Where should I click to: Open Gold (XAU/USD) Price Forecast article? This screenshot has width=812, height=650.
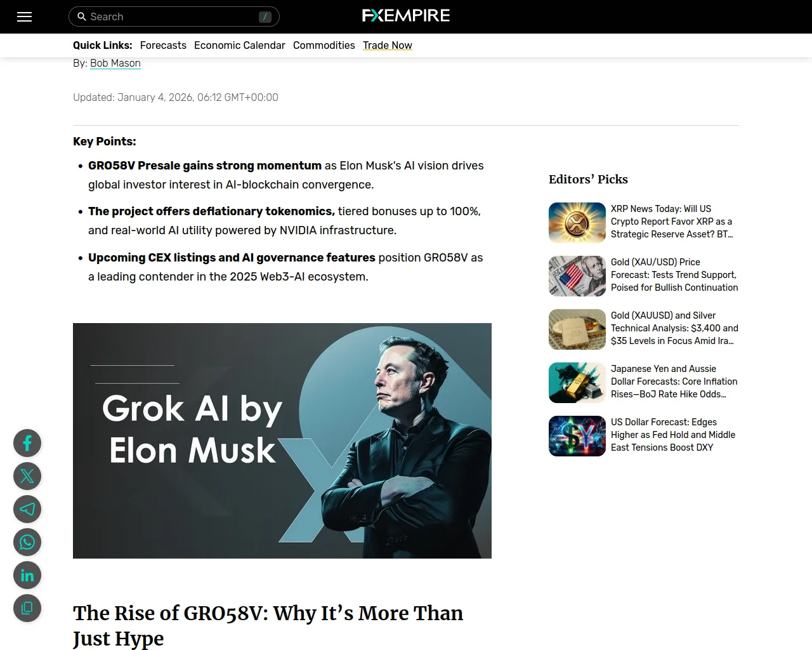[x=674, y=275]
